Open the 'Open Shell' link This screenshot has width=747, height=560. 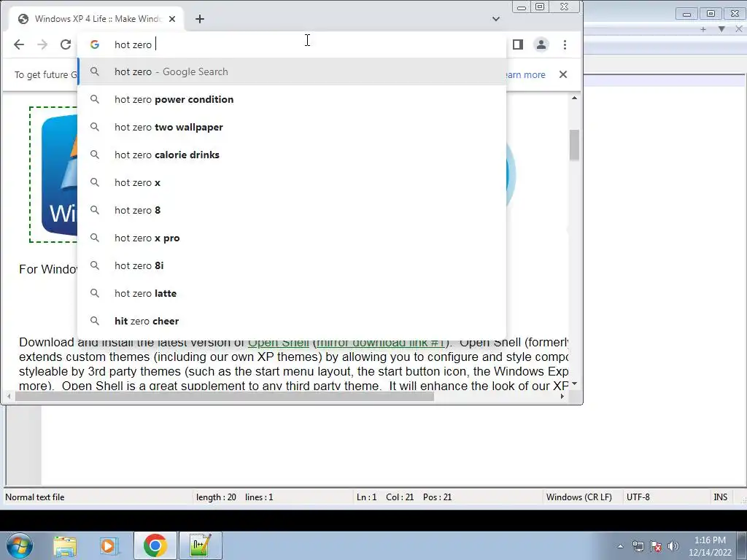click(x=279, y=343)
